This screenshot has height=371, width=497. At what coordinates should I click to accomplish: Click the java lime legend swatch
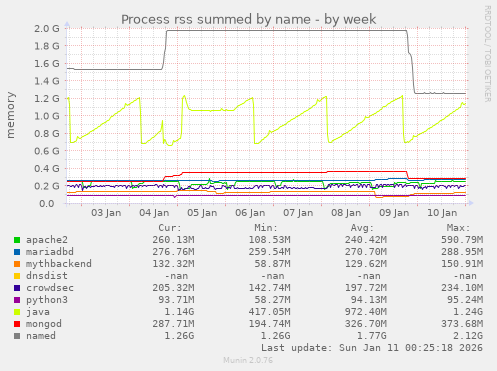(x=17, y=312)
